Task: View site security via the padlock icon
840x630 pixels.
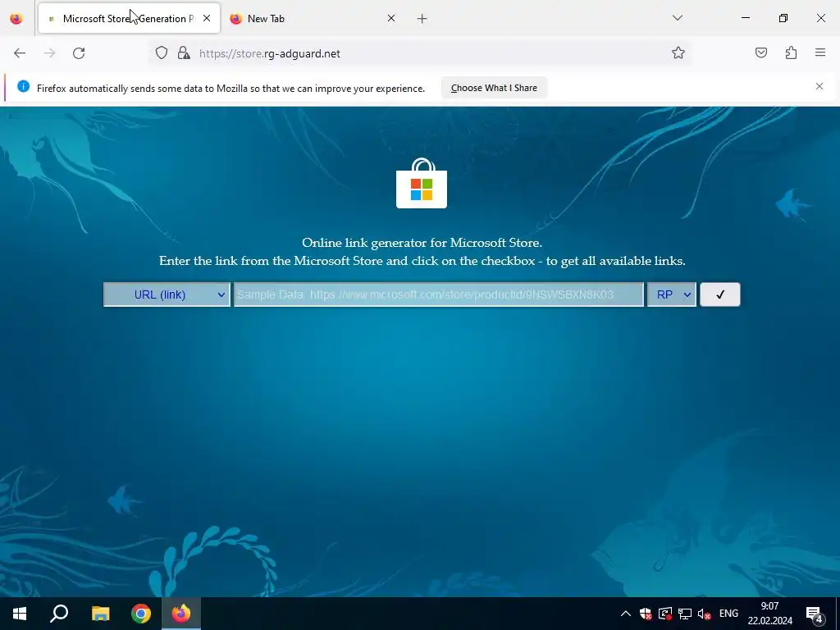Action: 184,53
